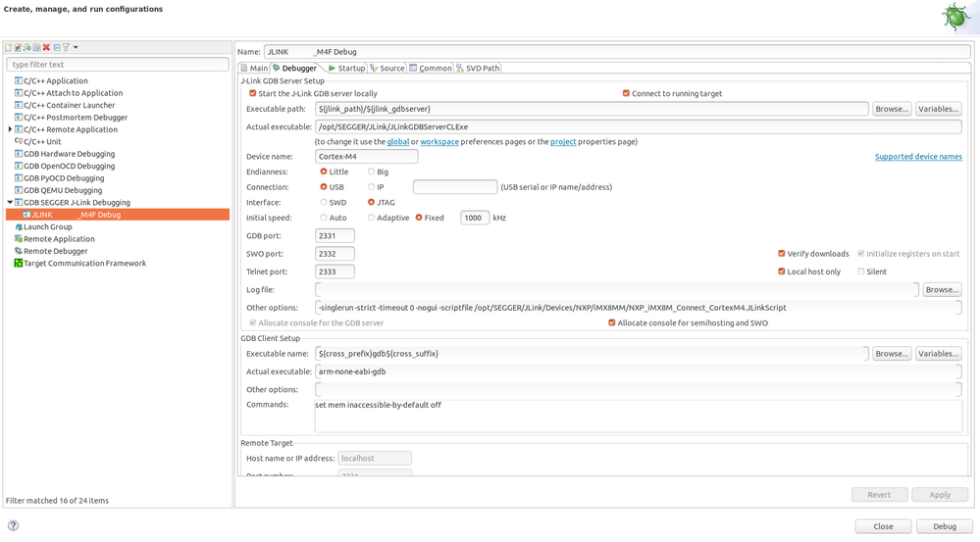Click the GDB Hardware Debugging icon
Image resolution: width=980 pixels, height=542 pixels.
point(19,154)
